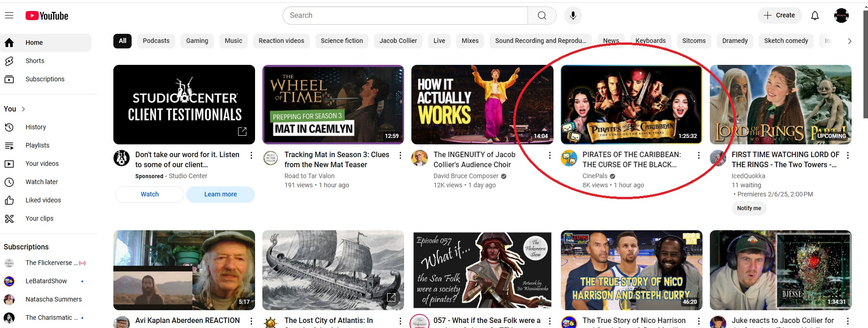Select the Gaming category chip
The image size is (868, 328).
pyautogui.click(x=197, y=41)
